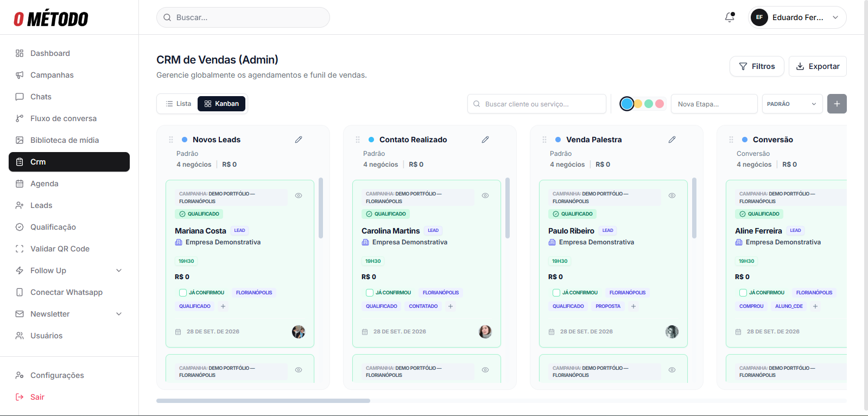Open Paulo Ribeiro's assignee avatar
This screenshot has height=416, width=868.
pos(672,332)
